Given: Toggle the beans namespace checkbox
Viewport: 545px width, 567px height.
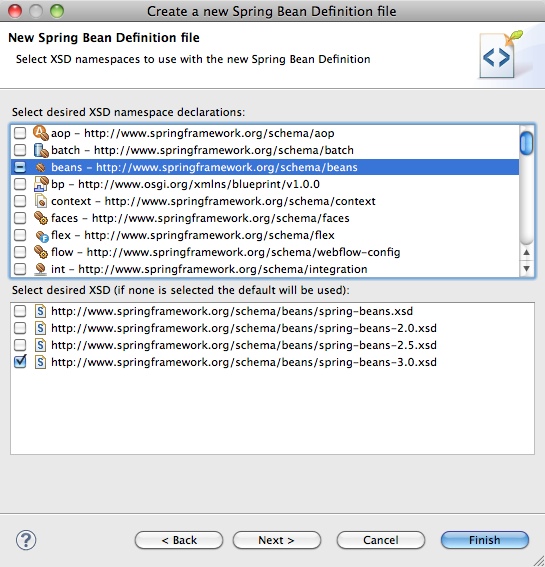Looking at the screenshot, I should [20, 167].
